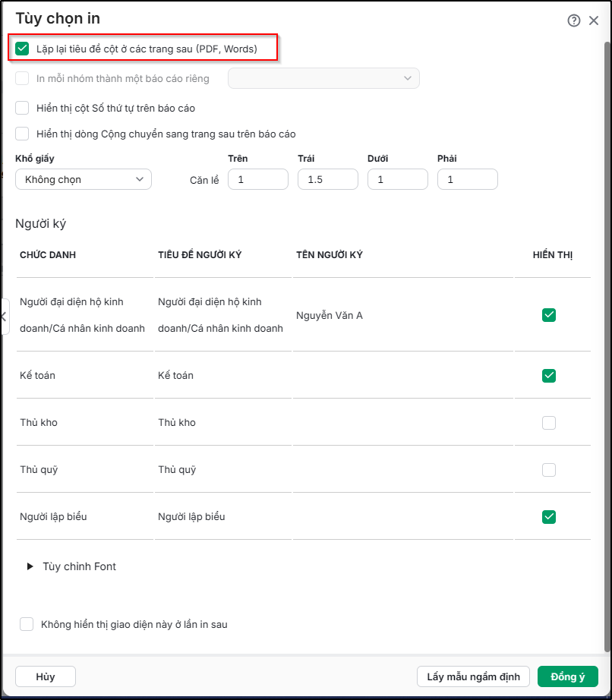
Task: Click the Trái margin field showing 1.5
Action: (x=328, y=179)
